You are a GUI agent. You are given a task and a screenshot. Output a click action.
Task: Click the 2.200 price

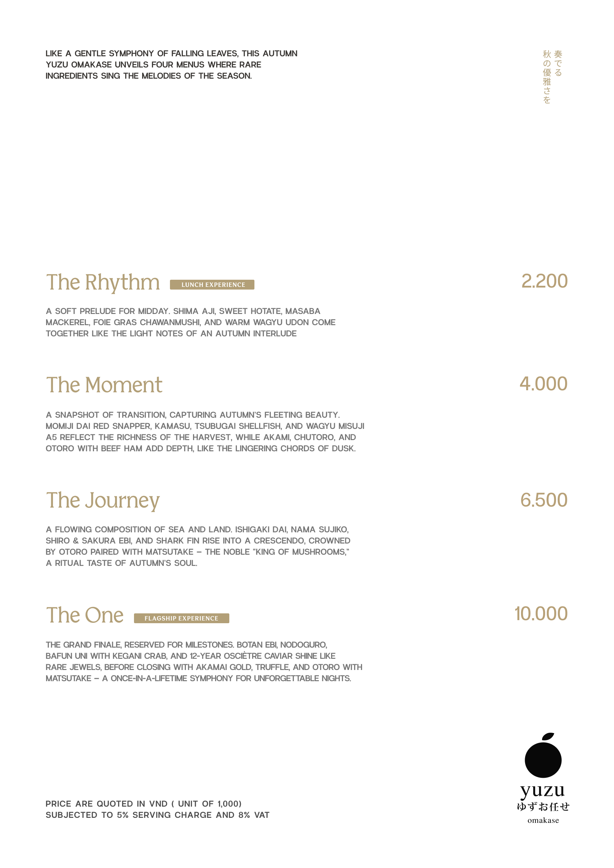pyautogui.click(x=544, y=281)
